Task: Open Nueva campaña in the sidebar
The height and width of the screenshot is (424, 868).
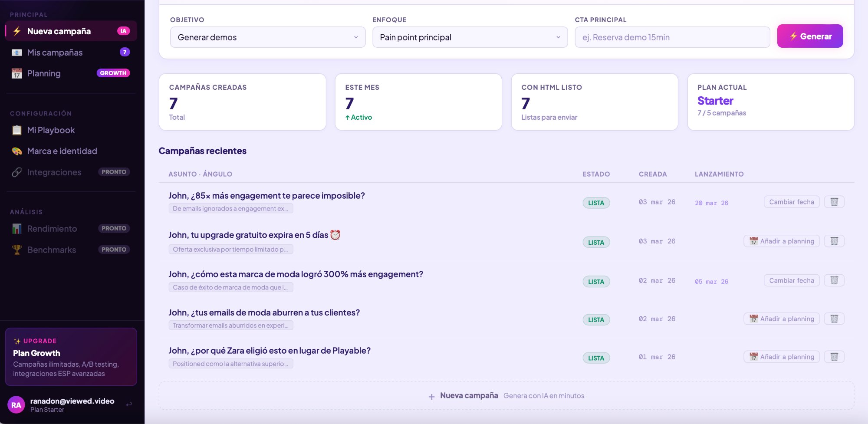Action: (71, 31)
